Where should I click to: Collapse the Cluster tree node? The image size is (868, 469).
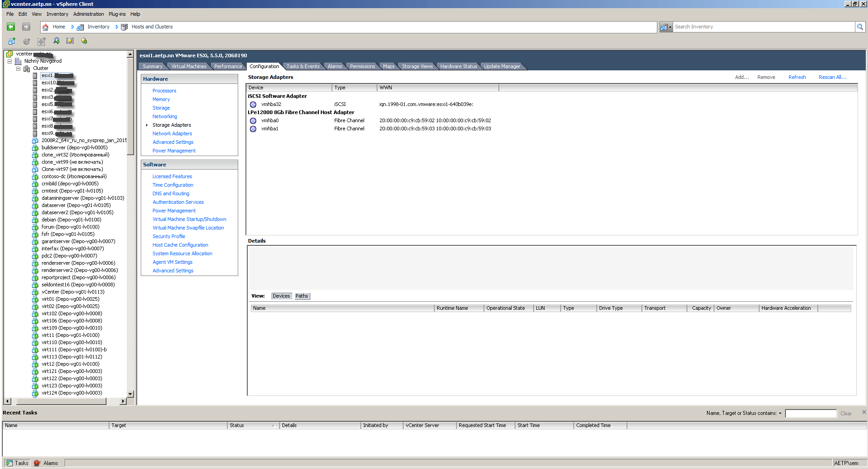coord(18,69)
